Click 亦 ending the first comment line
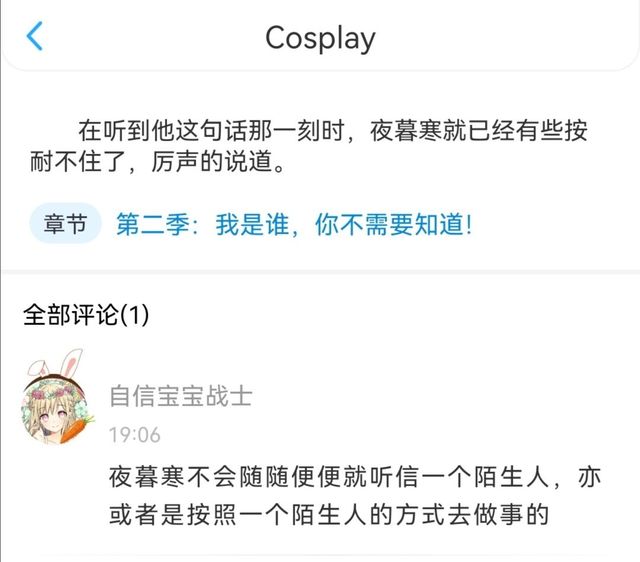This screenshot has width=640, height=562. (589, 476)
